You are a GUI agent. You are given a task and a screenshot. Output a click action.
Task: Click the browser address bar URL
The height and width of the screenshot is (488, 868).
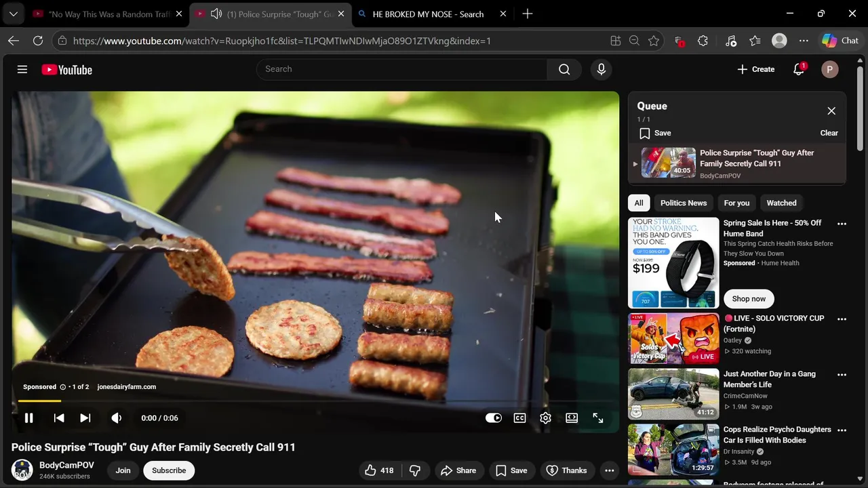tap(281, 41)
